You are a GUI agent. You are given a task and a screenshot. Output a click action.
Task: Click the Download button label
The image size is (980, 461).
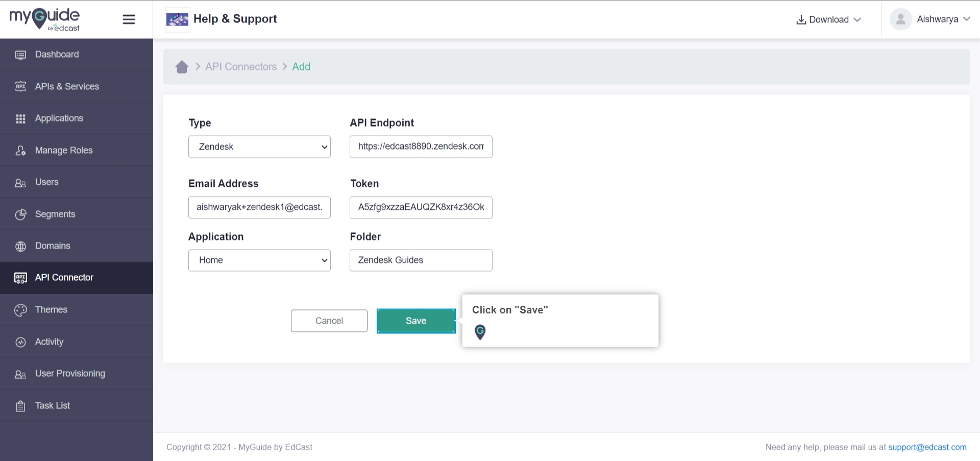829,19
